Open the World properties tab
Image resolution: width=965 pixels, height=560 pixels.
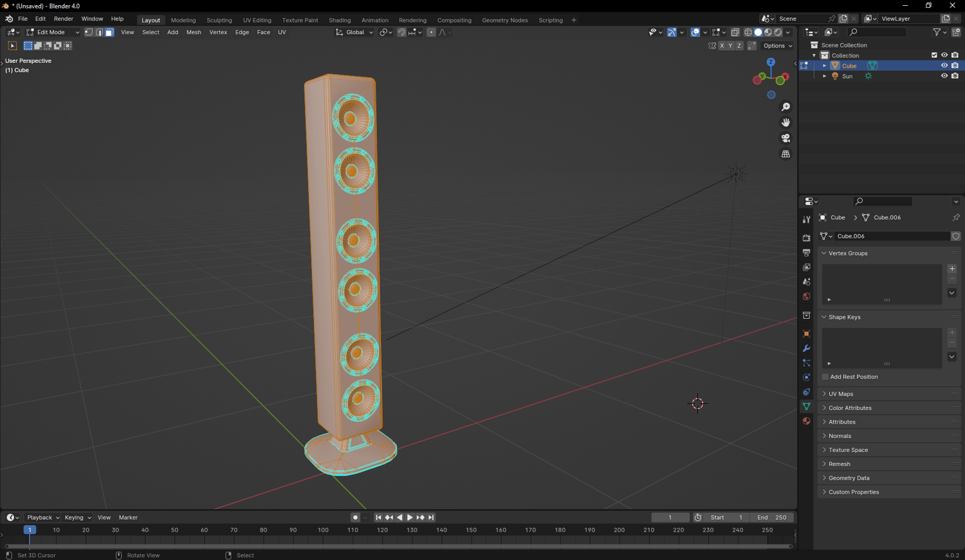click(x=806, y=296)
